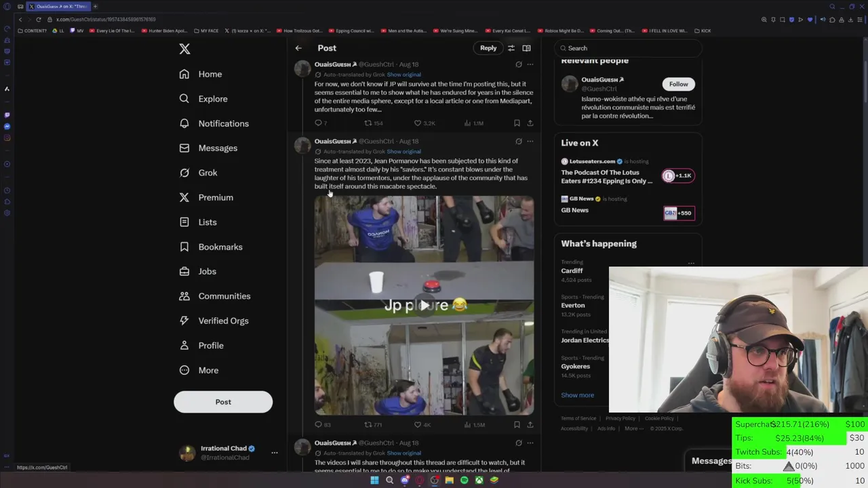Open the Cardiff trending topic
Image resolution: width=868 pixels, height=488 pixels.
coord(572,270)
